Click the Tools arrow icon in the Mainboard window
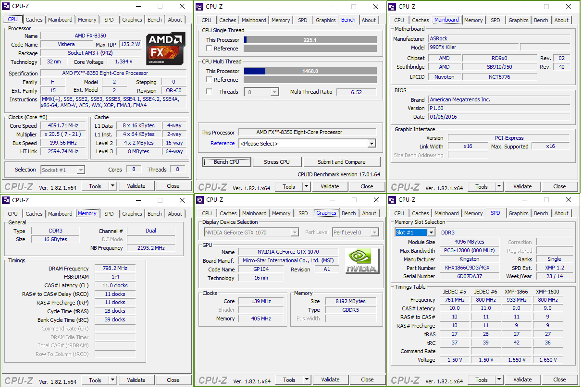The image size is (582, 392). click(499, 187)
